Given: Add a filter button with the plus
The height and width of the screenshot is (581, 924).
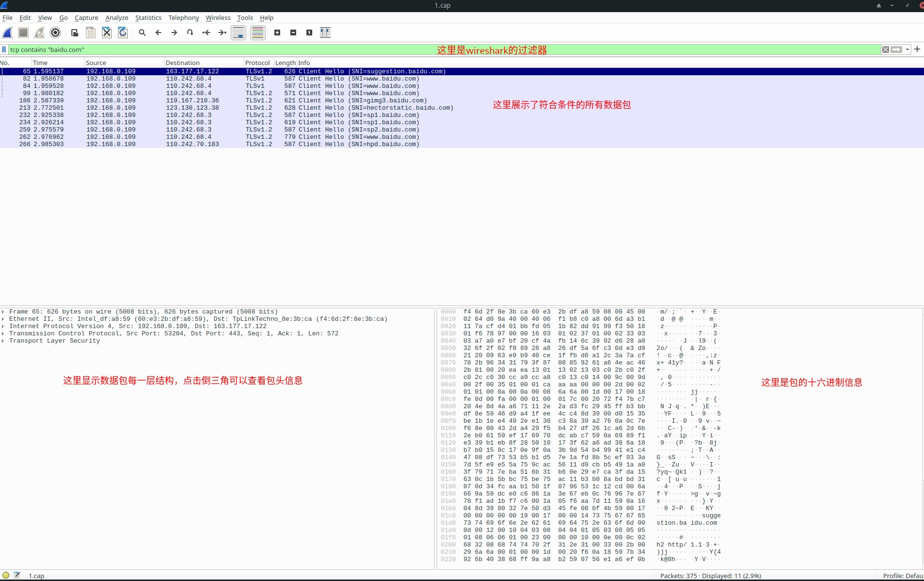Looking at the screenshot, I should (917, 49).
